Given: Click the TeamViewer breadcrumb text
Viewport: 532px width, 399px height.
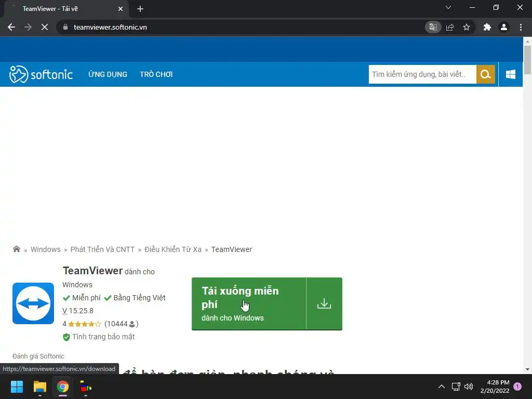Looking at the screenshot, I should pyautogui.click(x=232, y=249).
